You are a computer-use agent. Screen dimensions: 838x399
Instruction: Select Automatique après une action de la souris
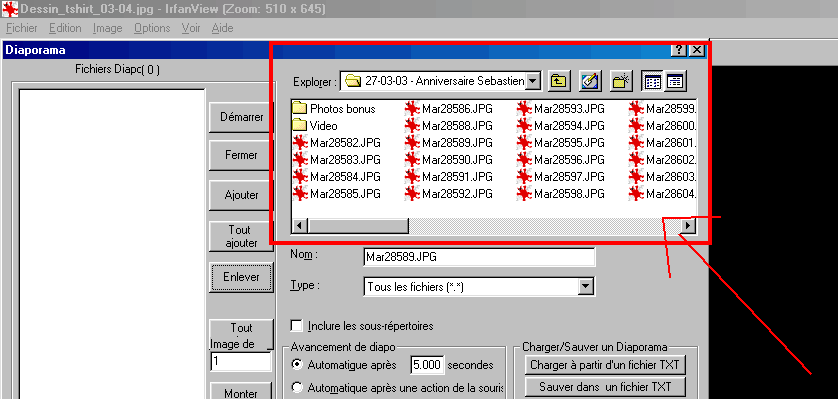coord(296,388)
